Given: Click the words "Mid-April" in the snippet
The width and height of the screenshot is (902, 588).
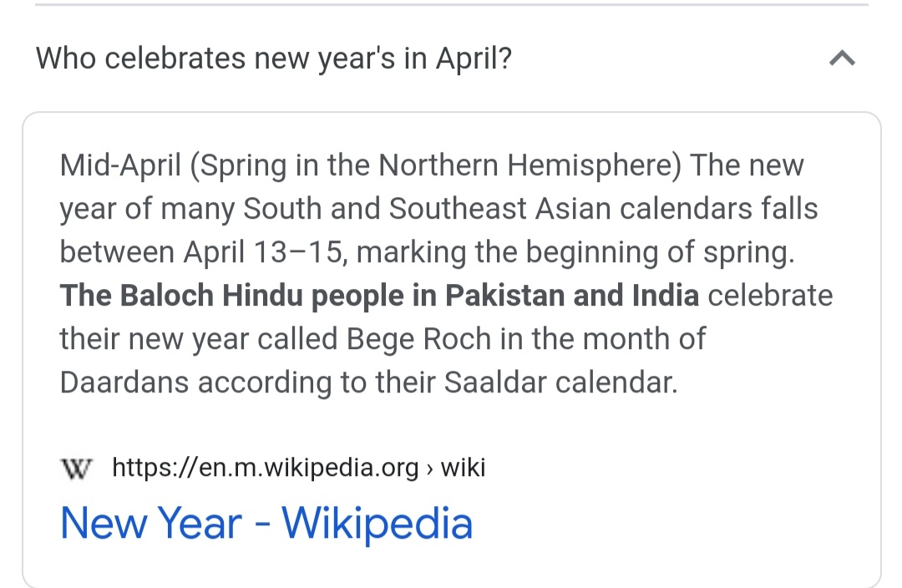Looking at the screenshot, I should (x=120, y=165).
